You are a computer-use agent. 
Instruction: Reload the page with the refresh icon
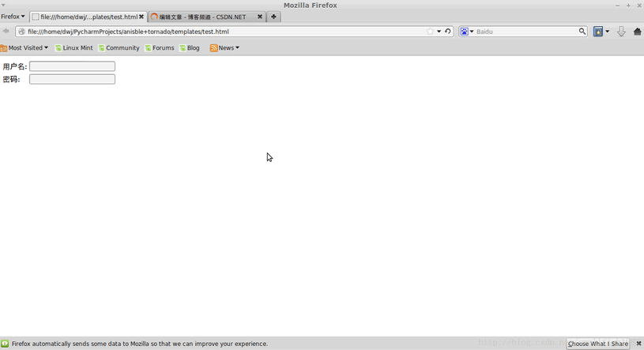(x=448, y=32)
